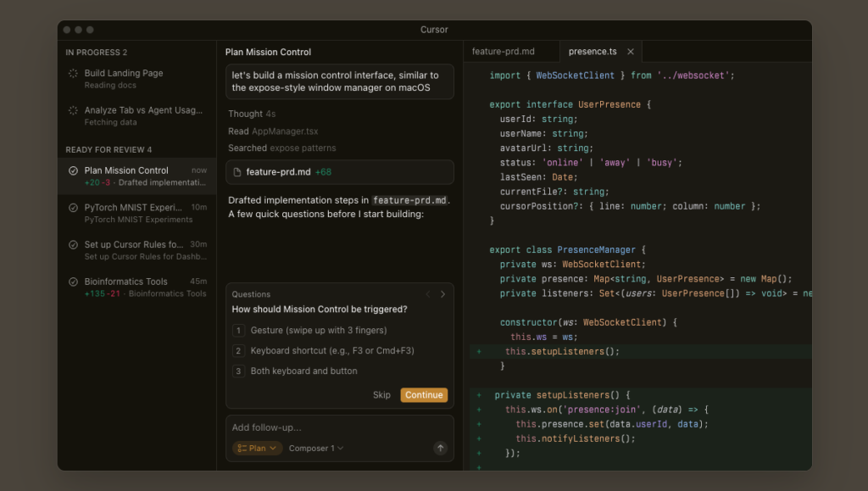
Task: Select the checkmark icon beside Plan Mission Control
Action: (x=72, y=170)
